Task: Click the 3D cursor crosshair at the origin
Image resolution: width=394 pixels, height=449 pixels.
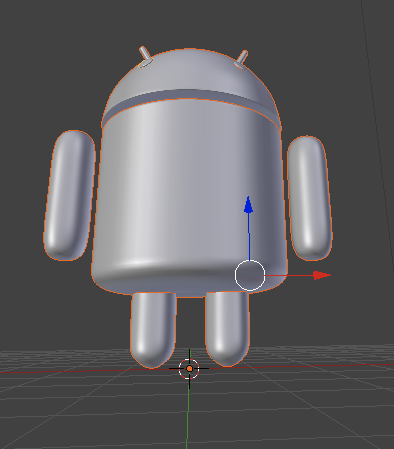Action: (x=189, y=369)
